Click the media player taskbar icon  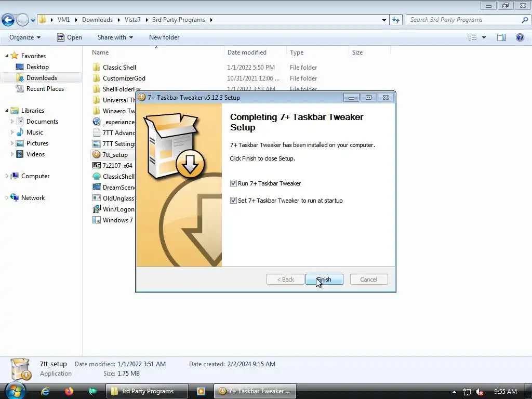(201, 391)
